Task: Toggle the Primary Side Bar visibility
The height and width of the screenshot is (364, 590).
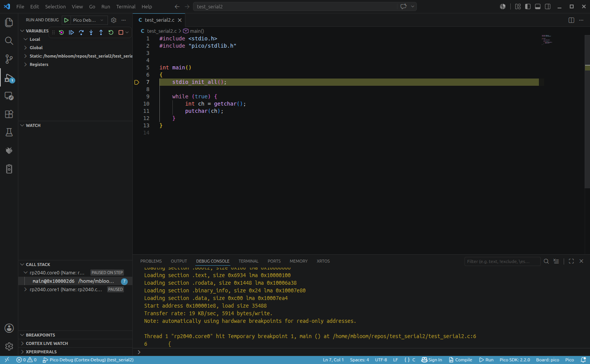Action: click(x=528, y=6)
